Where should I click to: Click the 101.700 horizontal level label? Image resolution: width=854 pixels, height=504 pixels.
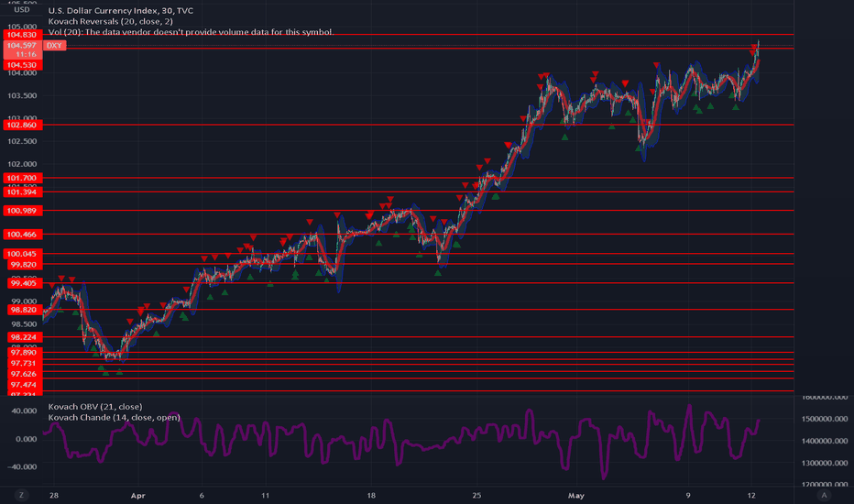[x=22, y=178]
